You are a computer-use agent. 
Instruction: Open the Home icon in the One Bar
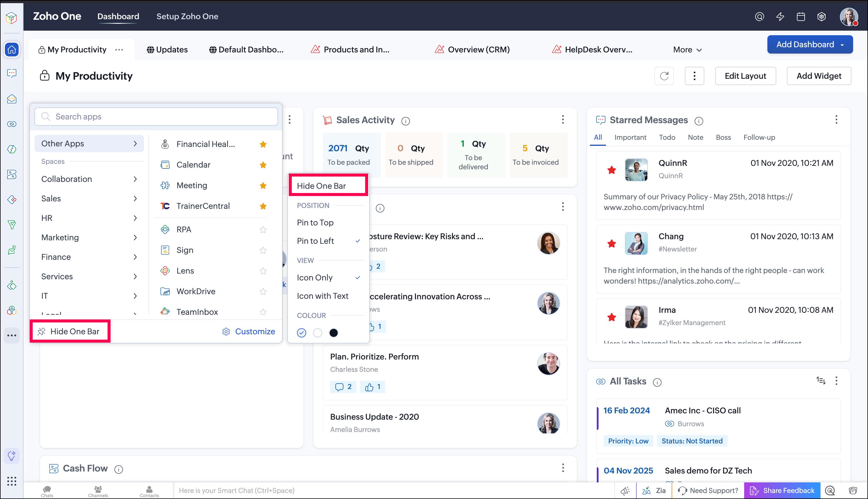pos(12,50)
